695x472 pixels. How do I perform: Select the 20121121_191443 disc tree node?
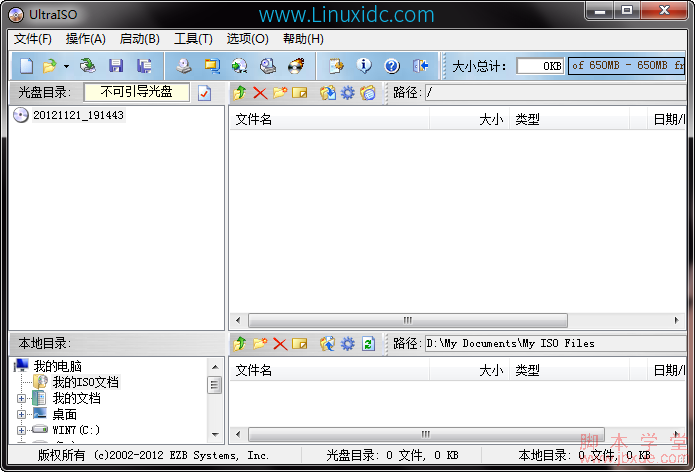tap(78, 115)
